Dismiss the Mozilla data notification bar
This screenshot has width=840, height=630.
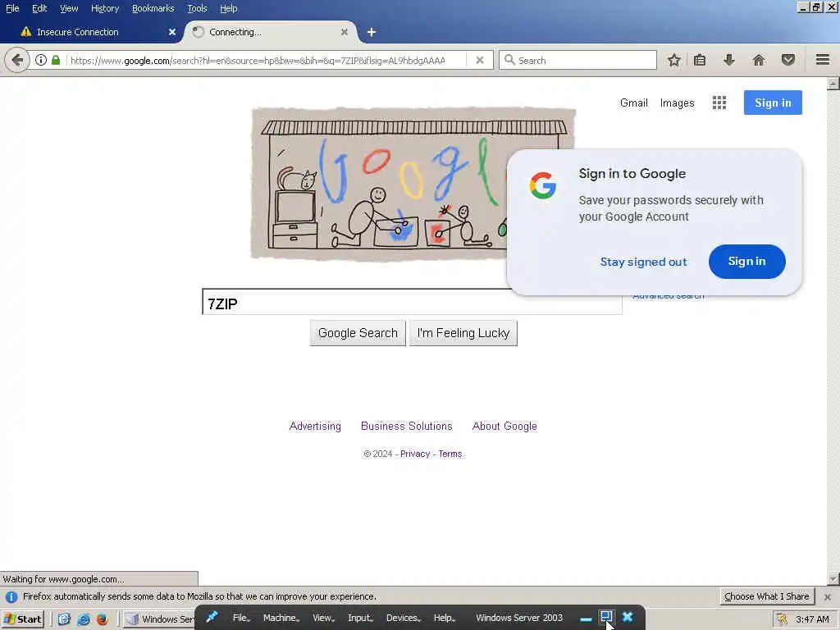[827, 597]
